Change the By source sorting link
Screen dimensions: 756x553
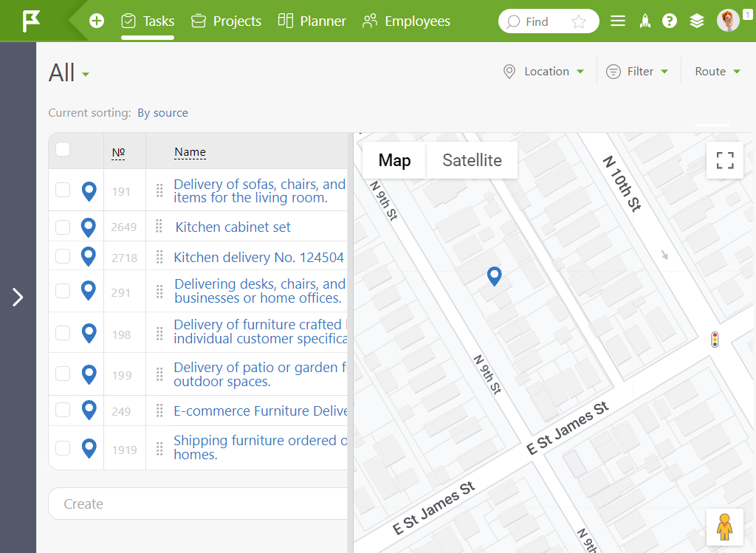[162, 113]
